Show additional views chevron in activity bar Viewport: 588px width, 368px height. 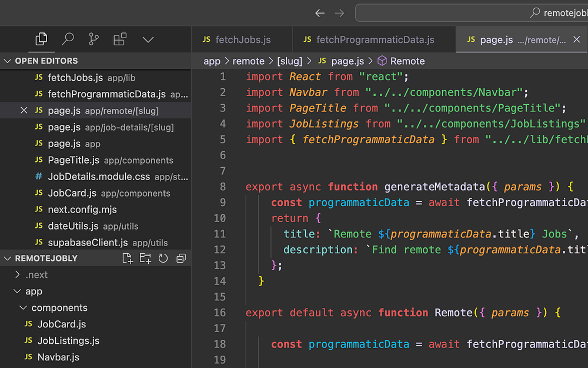click(148, 39)
